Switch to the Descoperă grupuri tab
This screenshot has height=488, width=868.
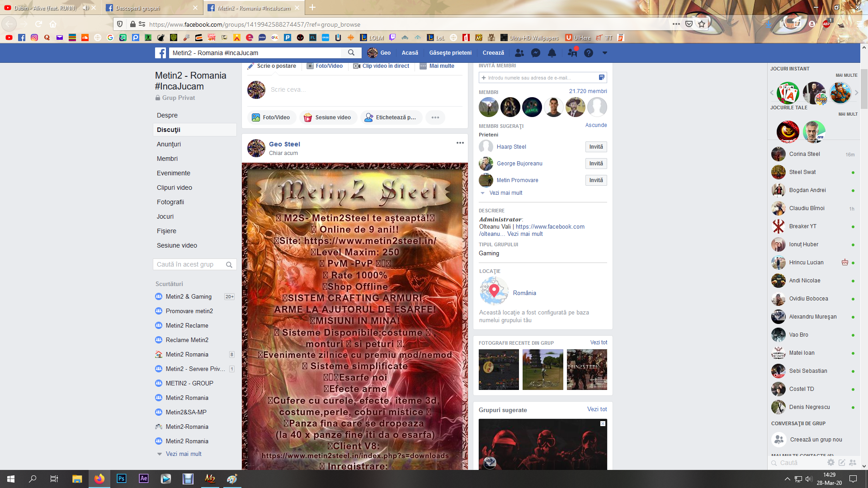click(137, 8)
